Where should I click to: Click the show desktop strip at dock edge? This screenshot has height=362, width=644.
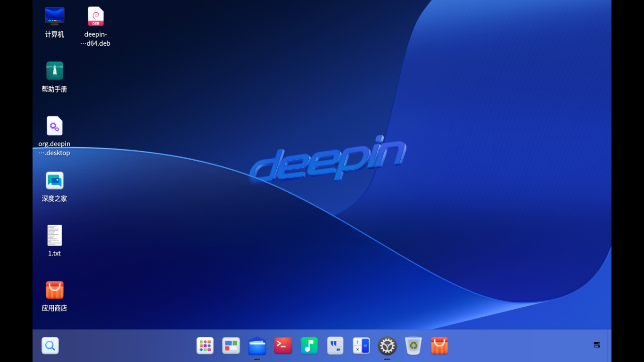pos(609,346)
